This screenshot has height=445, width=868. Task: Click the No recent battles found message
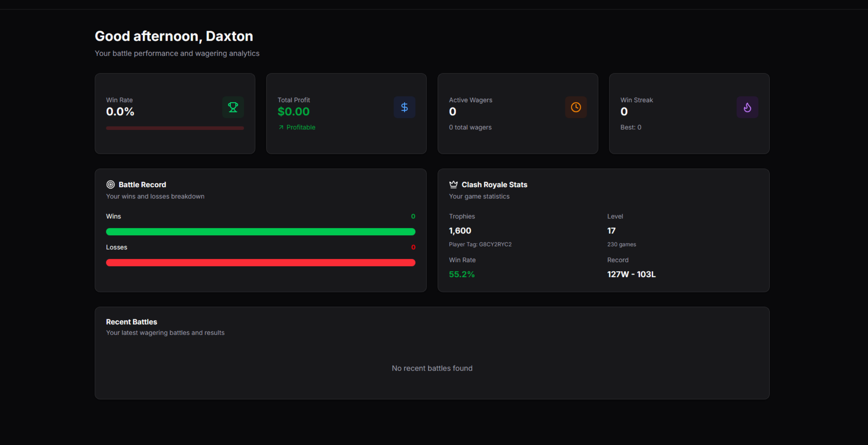click(432, 368)
